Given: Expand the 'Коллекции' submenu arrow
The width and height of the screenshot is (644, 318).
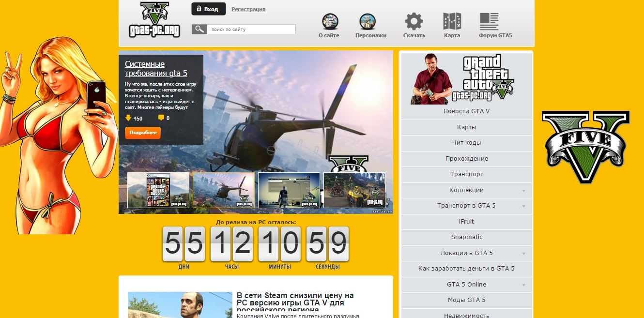Looking at the screenshot, I should click(523, 191).
